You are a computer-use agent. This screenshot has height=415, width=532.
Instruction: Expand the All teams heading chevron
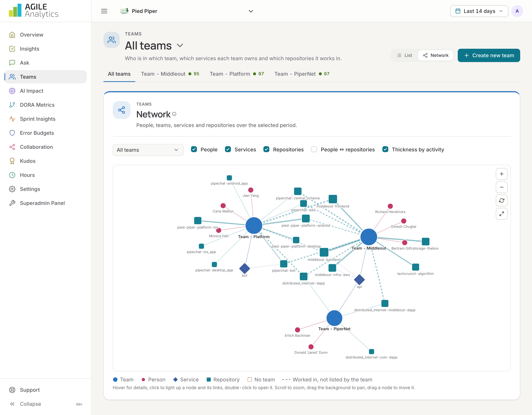coord(180,46)
